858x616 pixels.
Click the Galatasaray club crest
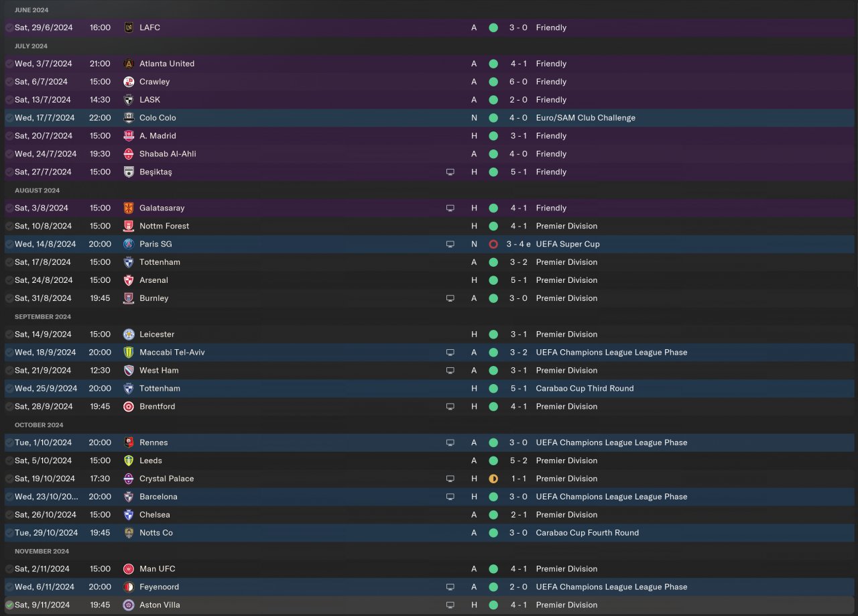[129, 208]
